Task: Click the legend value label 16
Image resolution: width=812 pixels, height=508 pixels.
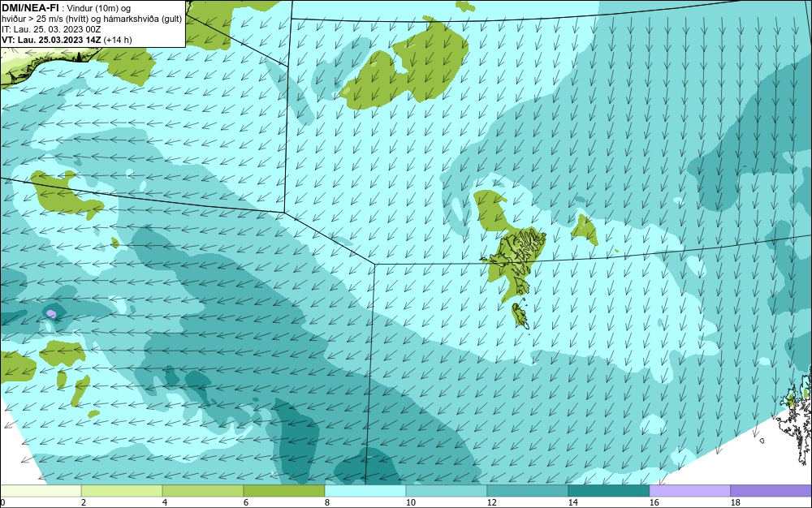Action: tap(654, 502)
